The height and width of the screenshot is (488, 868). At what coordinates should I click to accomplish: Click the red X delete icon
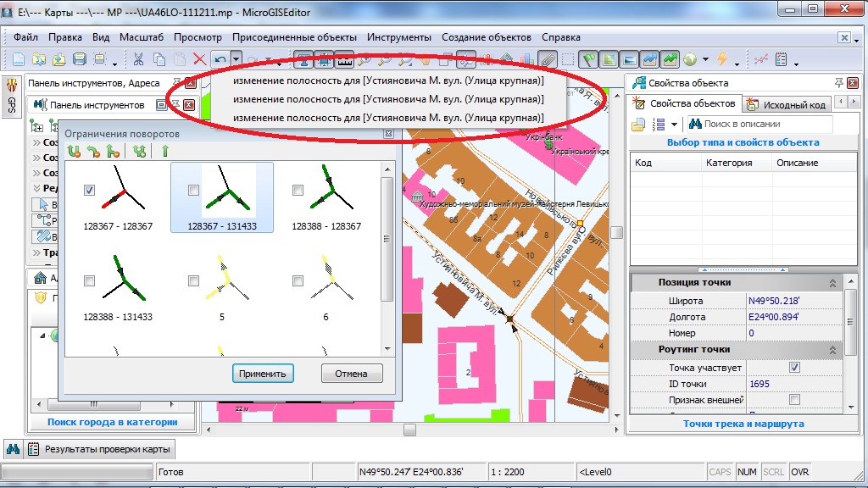(x=199, y=59)
